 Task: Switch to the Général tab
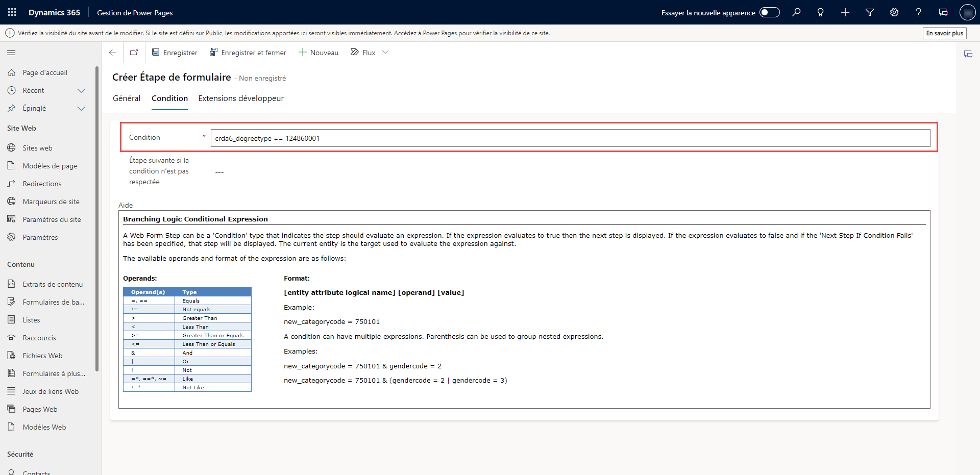click(x=127, y=98)
